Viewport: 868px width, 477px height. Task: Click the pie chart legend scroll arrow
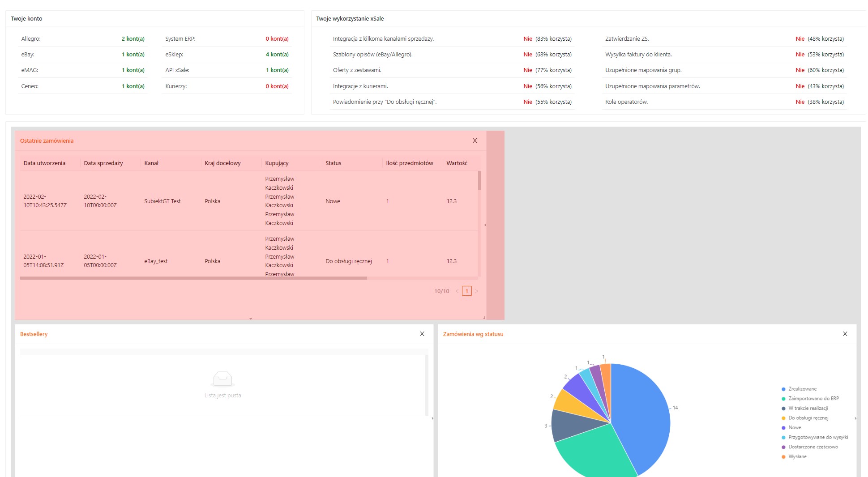tap(855, 418)
